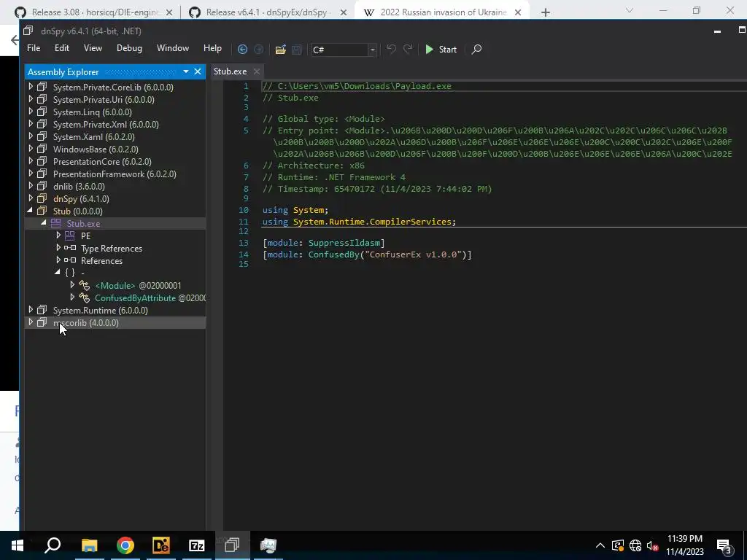Open the File menu
Image resolution: width=747 pixels, height=560 pixels.
(34, 48)
